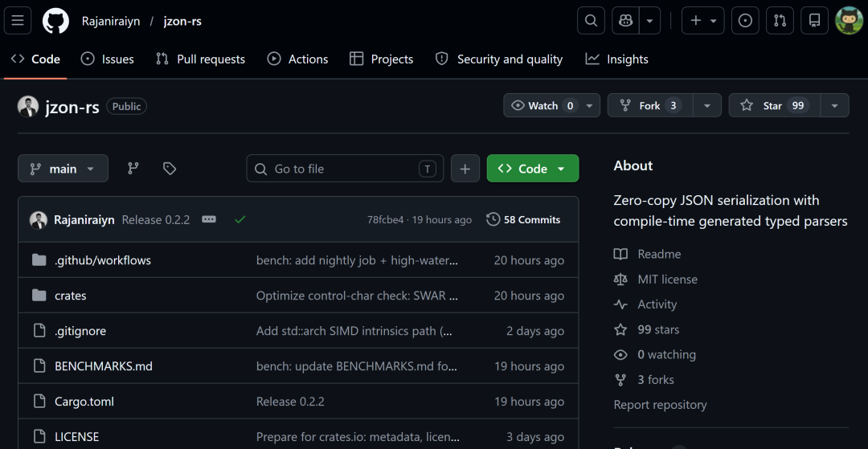Open the main branch selector

click(63, 169)
